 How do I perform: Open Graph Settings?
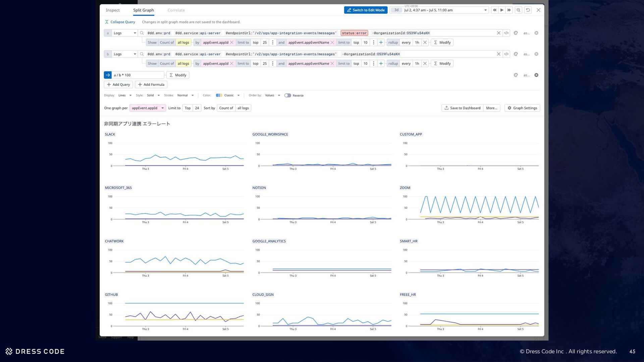522,108
